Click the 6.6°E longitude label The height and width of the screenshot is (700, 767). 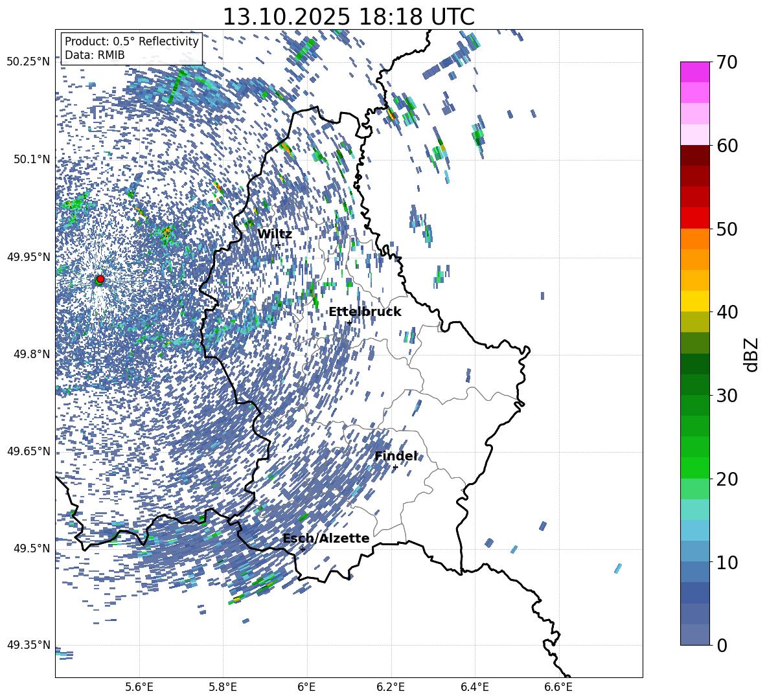click(x=558, y=687)
